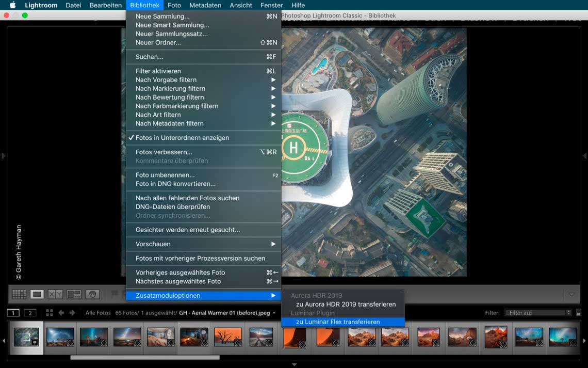Click 'zu Aurora HDR 2019 transferieren'
The width and height of the screenshot is (588, 368).
[x=346, y=305]
